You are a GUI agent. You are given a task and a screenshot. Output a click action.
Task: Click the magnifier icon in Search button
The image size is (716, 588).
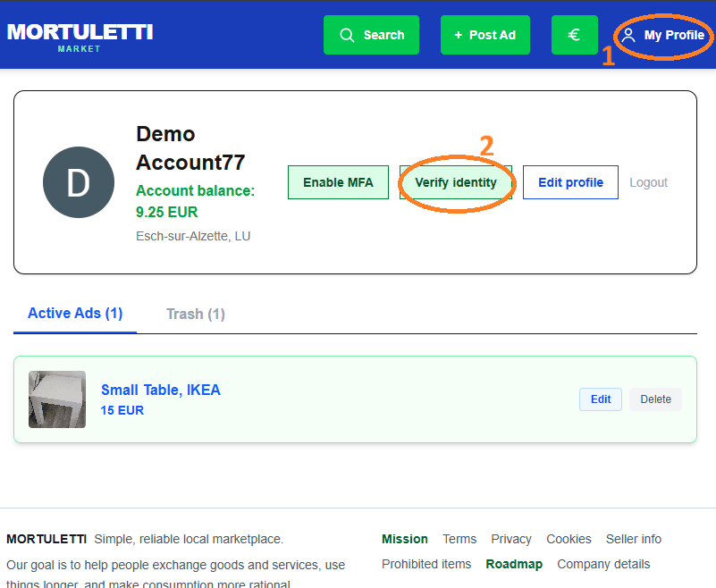pos(347,35)
